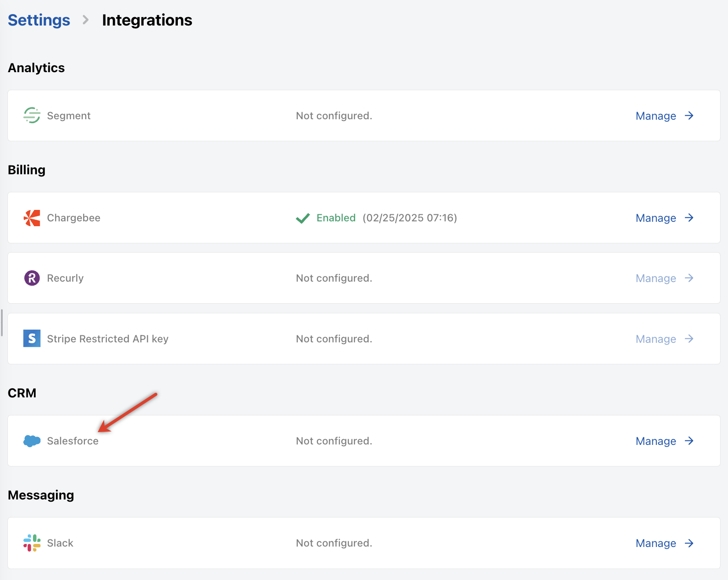Screen dimensions: 728x580
Task: Click the Chargebee timestamp 02/25/2025 07:16
Action: (410, 218)
